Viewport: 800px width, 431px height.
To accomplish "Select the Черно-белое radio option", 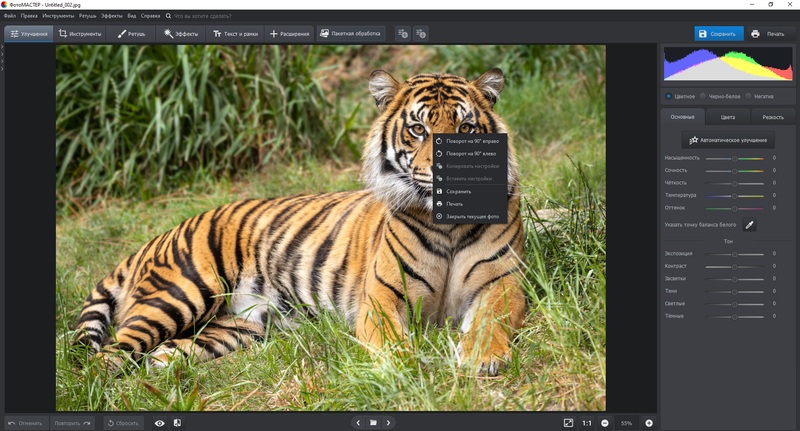I will coord(703,96).
